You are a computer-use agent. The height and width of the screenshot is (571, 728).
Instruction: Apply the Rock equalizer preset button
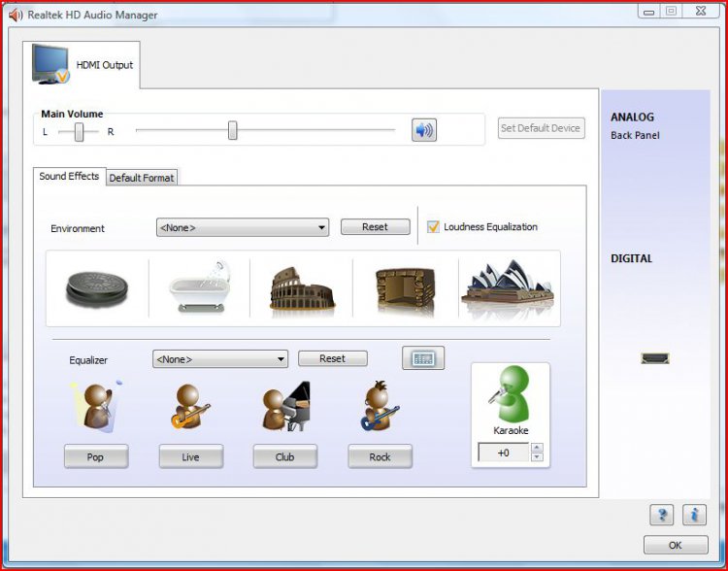point(380,456)
